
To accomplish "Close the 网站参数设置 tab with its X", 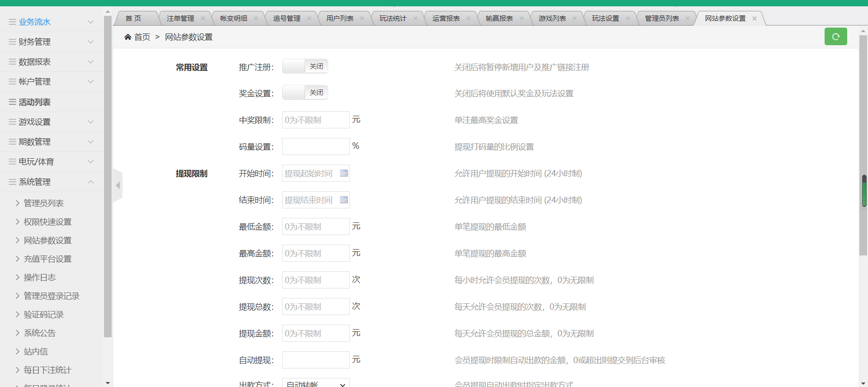I will click(x=755, y=19).
